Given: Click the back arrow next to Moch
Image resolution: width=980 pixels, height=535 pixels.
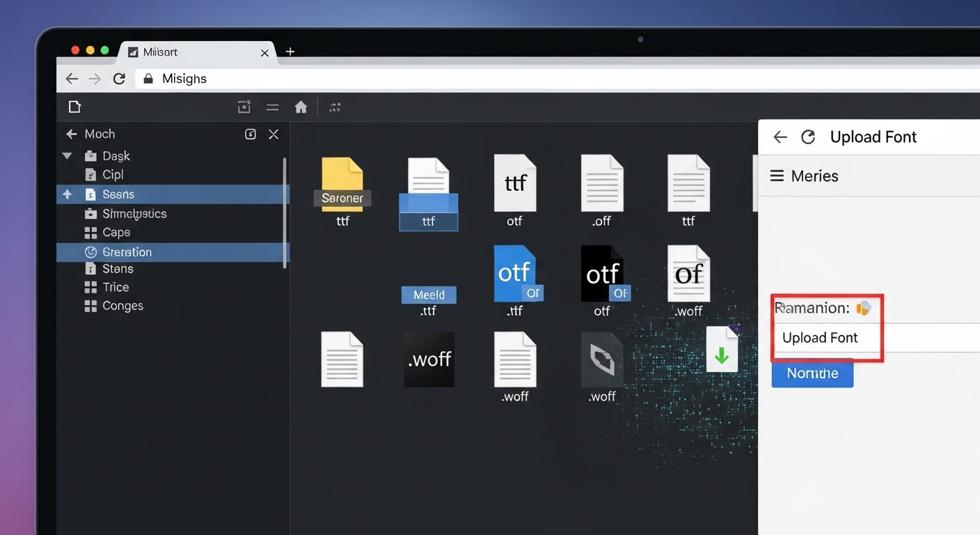Looking at the screenshot, I should [x=71, y=134].
